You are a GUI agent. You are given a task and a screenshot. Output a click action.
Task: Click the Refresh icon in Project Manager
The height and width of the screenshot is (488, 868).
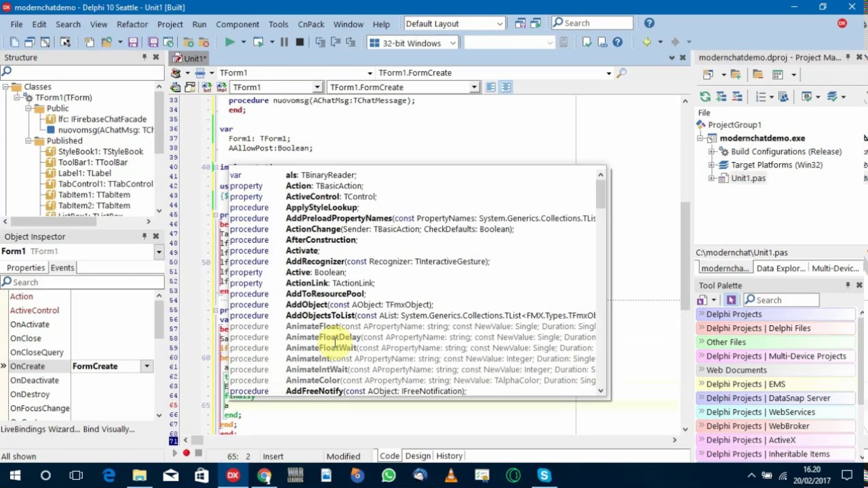tap(705, 97)
